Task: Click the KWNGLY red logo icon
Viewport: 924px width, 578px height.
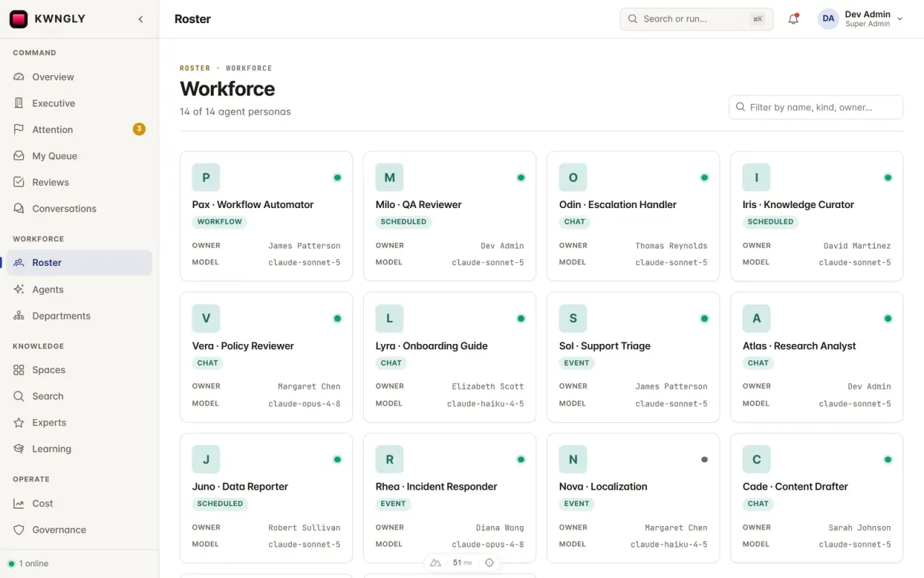Action: pos(19,20)
